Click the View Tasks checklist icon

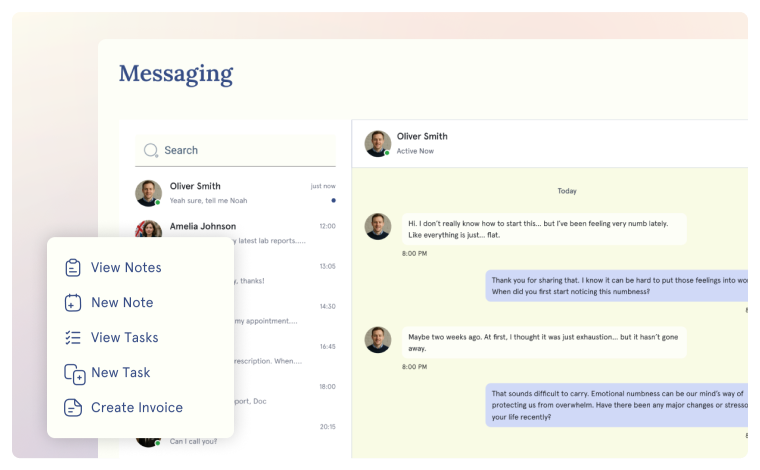pos(73,337)
